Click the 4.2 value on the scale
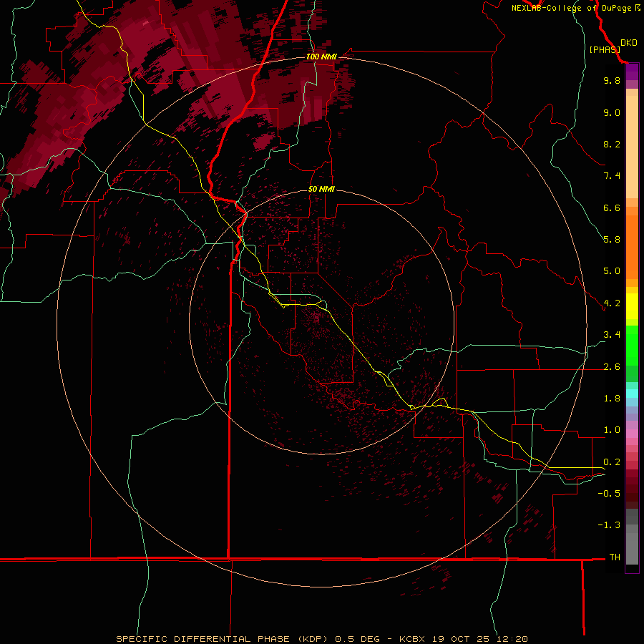Viewport: 644px width, 644px height. (612, 303)
